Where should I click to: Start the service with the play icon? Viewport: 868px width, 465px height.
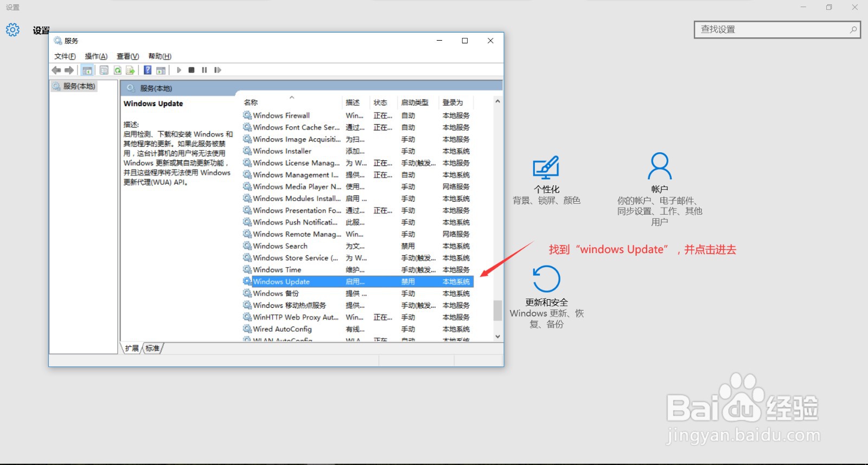click(179, 70)
